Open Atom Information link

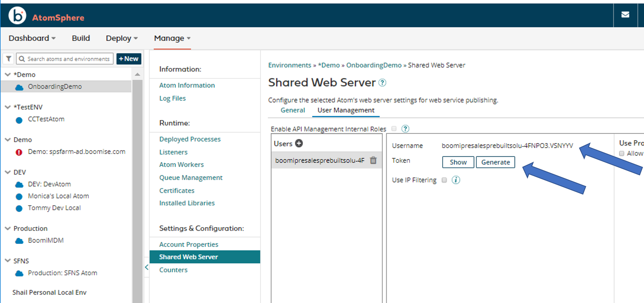tap(187, 85)
